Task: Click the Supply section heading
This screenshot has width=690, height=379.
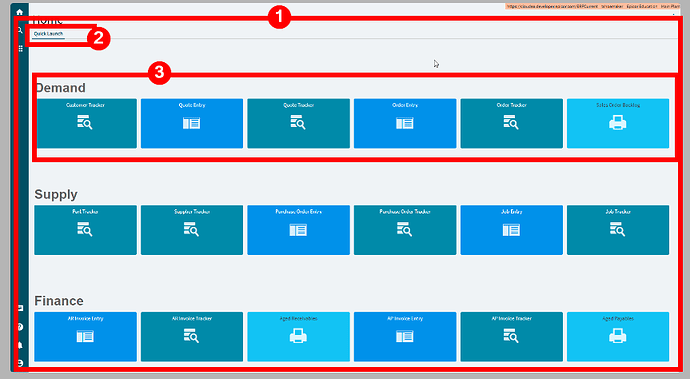Action: tap(56, 194)
